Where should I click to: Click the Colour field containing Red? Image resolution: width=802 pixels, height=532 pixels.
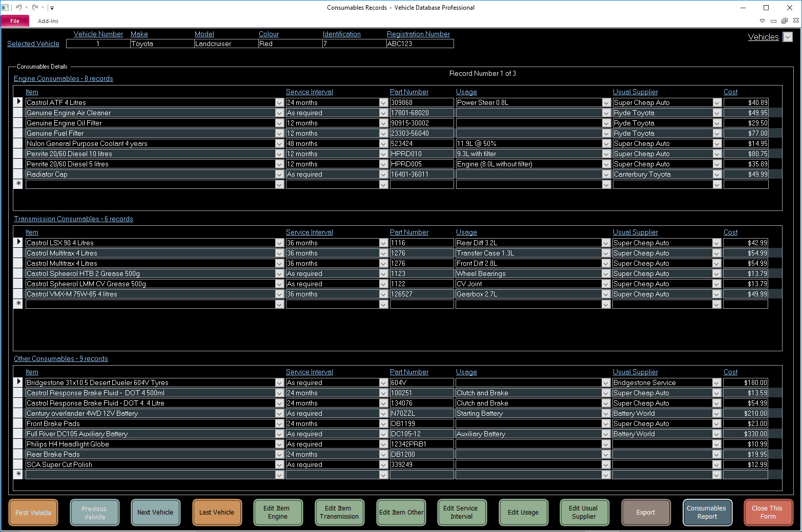[x=291, y=44]
